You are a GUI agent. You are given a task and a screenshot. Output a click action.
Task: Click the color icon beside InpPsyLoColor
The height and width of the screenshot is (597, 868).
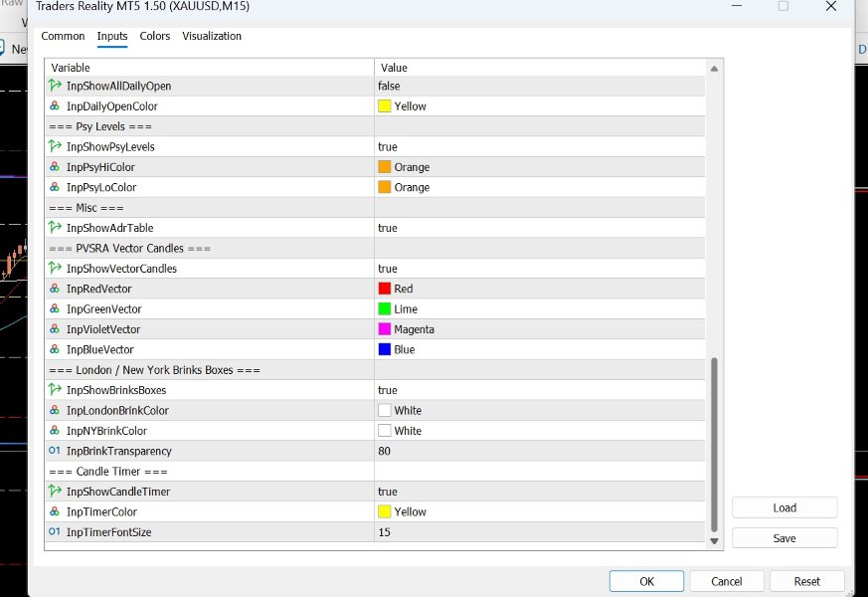(x=55, y=187)
